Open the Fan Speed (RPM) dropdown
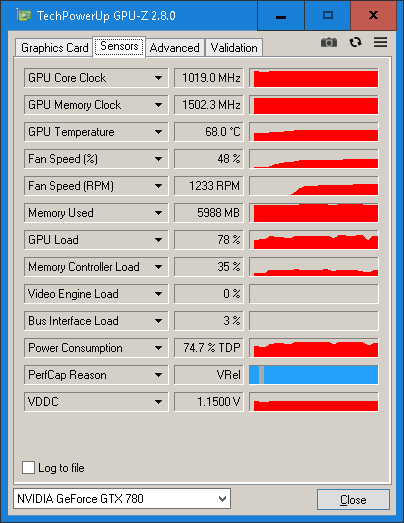 tap(158, 186)
